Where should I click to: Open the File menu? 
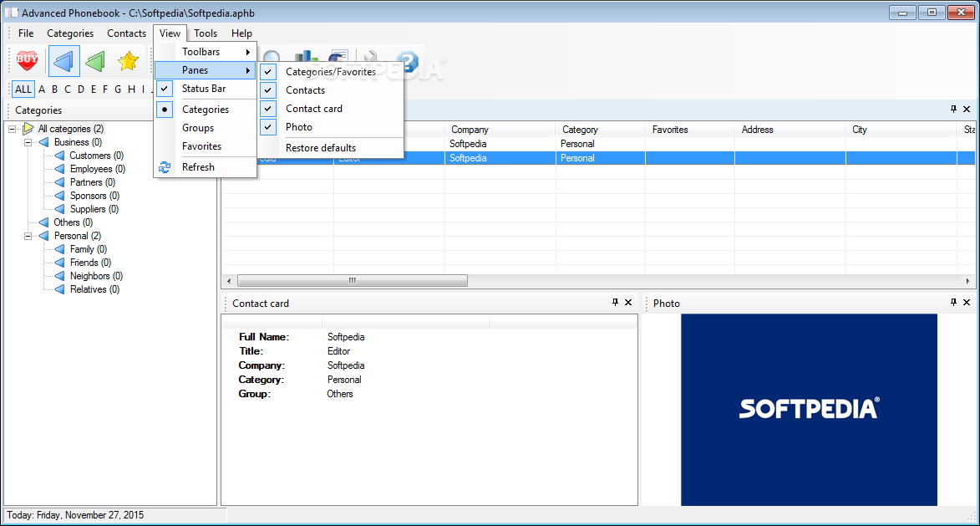coord(26,33)
